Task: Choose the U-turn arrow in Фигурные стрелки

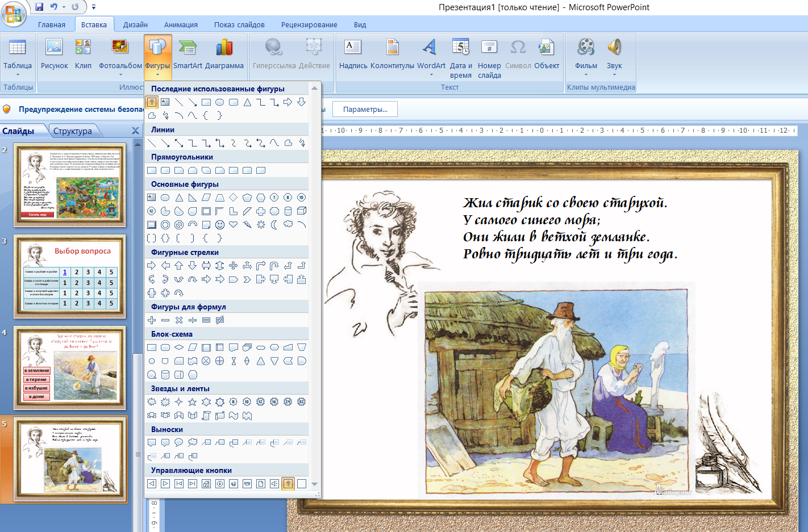Action: tap(274, 266)
